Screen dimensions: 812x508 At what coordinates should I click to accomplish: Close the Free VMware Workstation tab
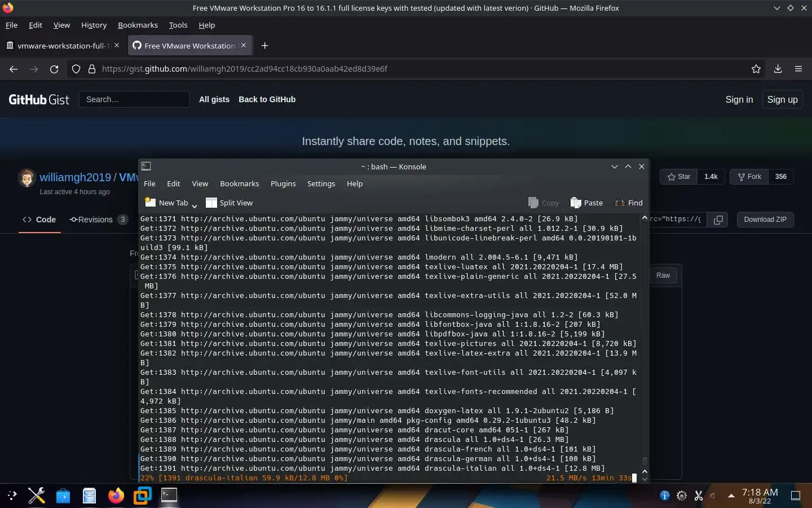244,45
